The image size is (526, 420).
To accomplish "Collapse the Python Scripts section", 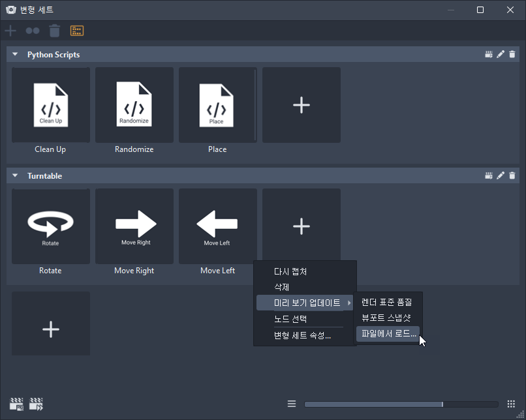I will click(15, 54).
